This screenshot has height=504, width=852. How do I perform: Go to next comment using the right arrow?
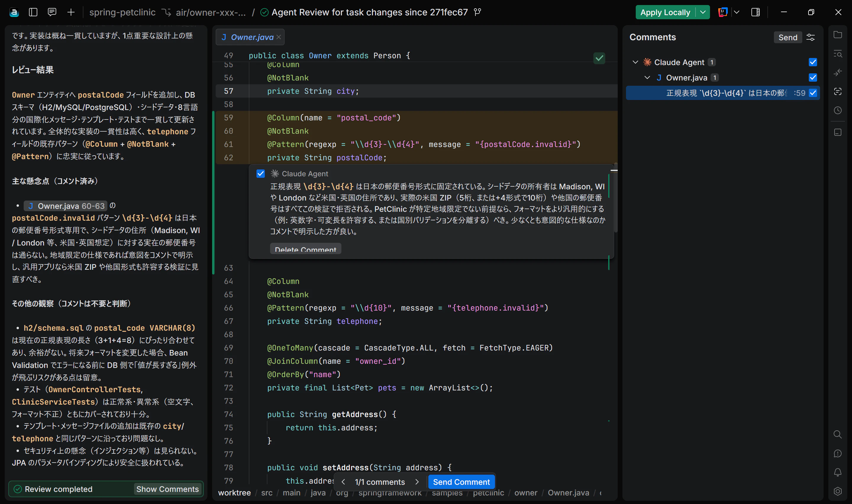pyautogui.click(x=417, y=482)
